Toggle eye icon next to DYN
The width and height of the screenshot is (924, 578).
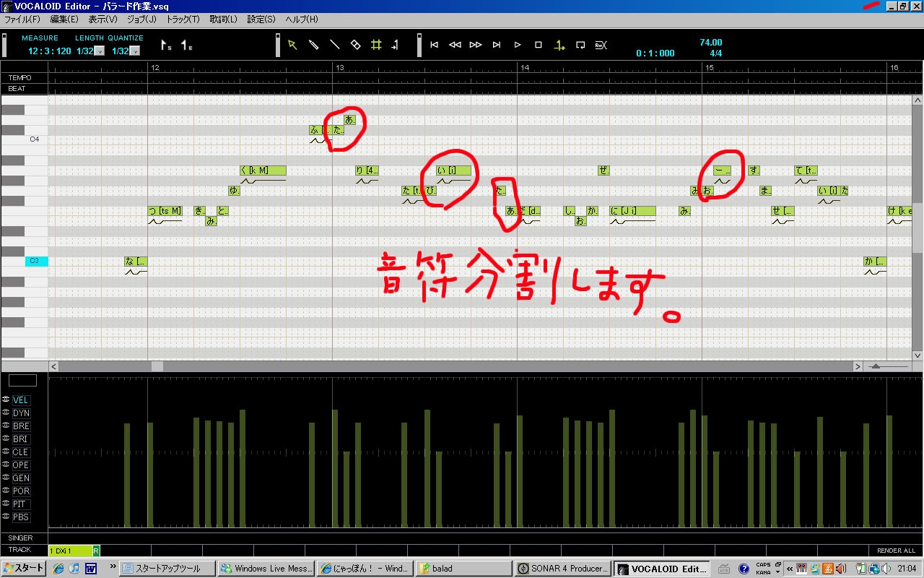click(x=6, y=413)
